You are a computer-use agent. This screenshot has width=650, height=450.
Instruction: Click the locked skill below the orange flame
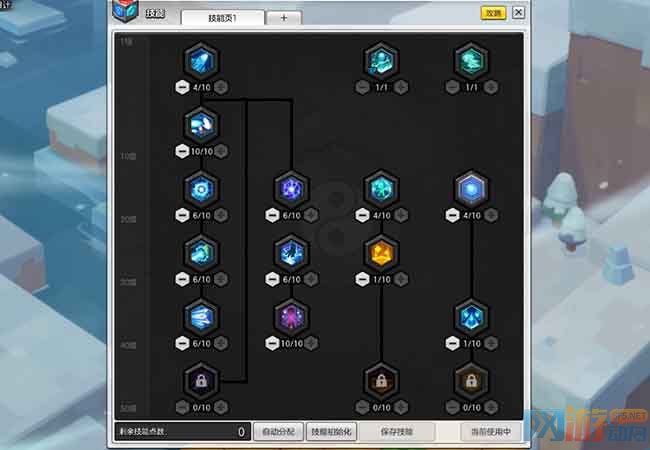pos(381,382)
